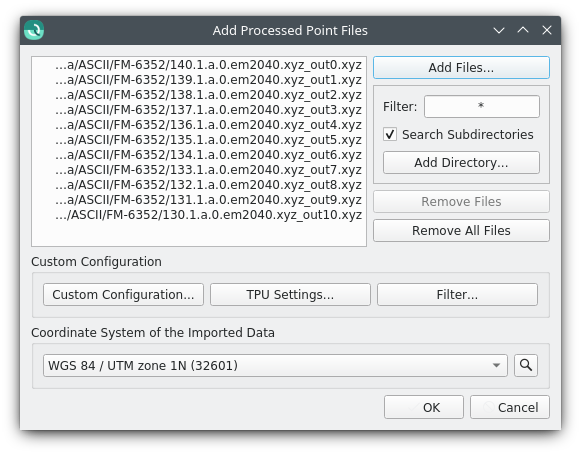Image resolution: width=581 pixels, height=454 pixels.
Task: Click the title bar down chevron icon
Action: pos(499,30)
